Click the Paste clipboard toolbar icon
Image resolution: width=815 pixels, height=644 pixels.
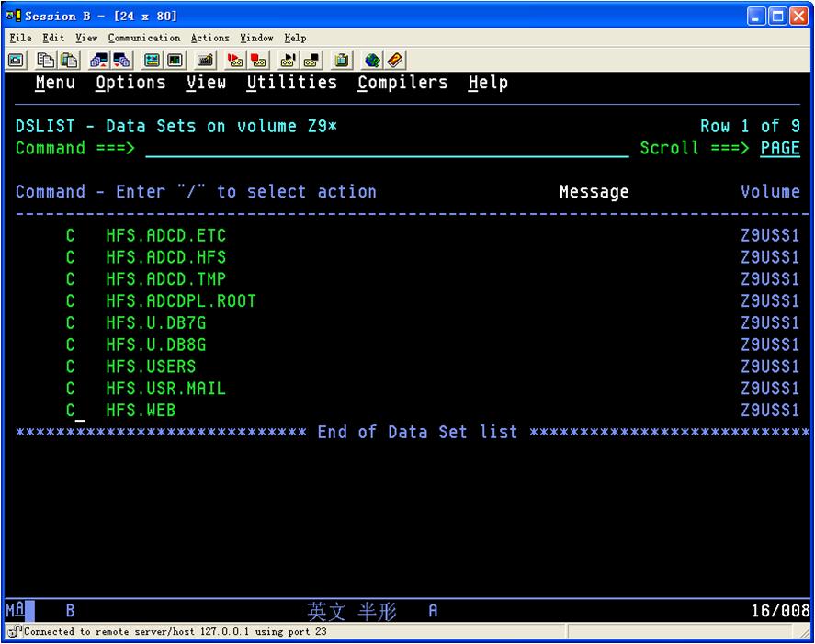pos(70,61)
